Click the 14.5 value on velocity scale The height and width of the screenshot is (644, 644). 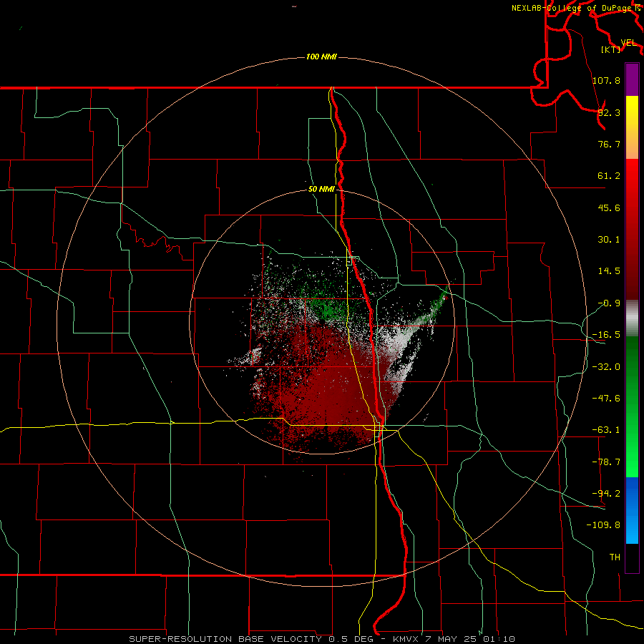(x=609, y=271)
